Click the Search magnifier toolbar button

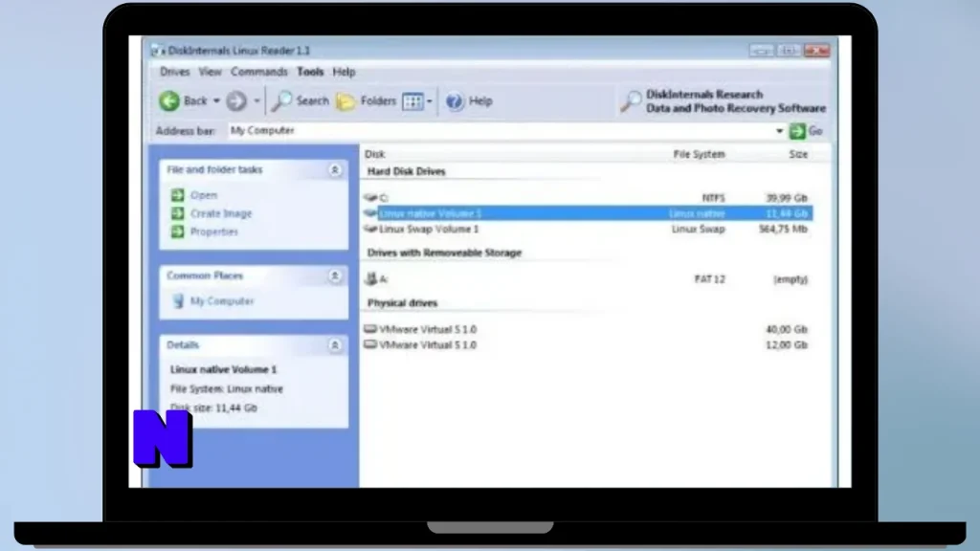tap(301, 100)
